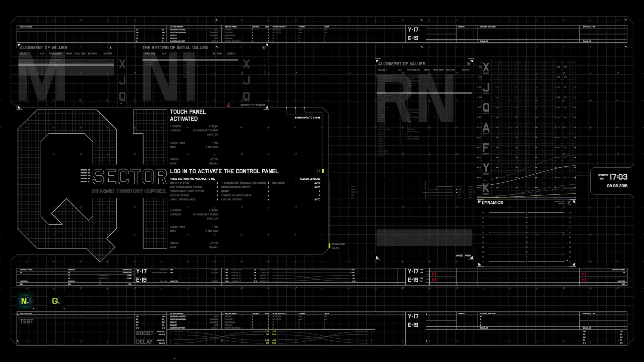The image size is (644, 362).
Task: Open Video Surveillance System section
Action: point(187,191)
